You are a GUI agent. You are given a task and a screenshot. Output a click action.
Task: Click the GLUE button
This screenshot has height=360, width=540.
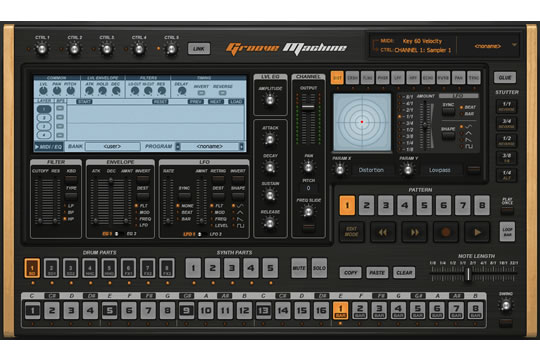tap(505, 78)
